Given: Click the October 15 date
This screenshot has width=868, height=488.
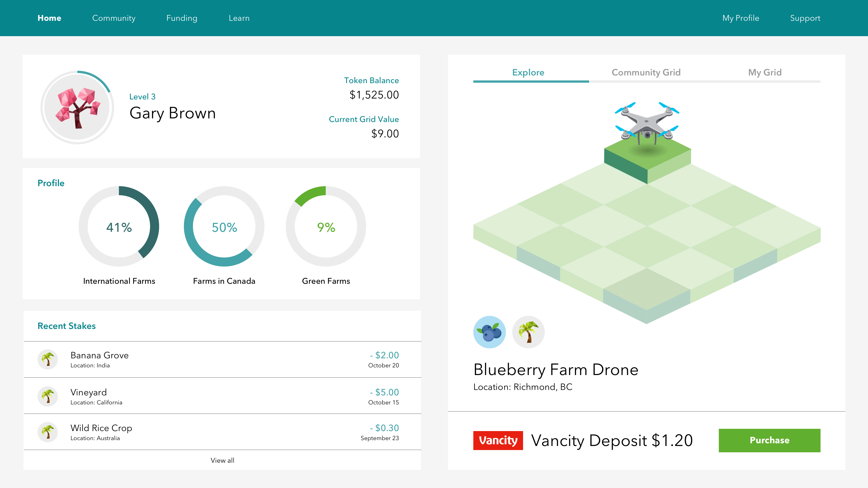Looking at the screenshot, I should coord(383,402).
